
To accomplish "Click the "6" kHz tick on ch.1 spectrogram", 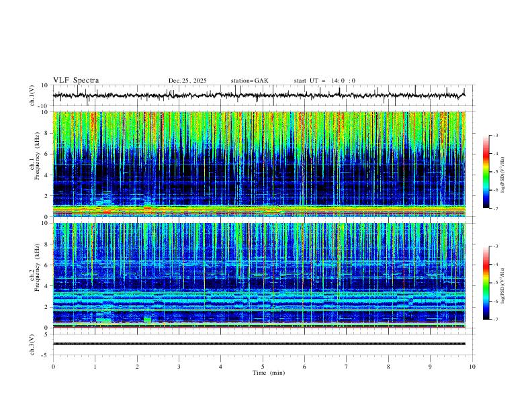I will click(x=46, y=154).
